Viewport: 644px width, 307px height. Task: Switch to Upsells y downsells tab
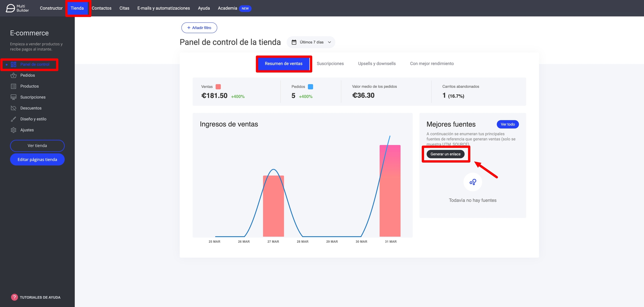[377, 64]
